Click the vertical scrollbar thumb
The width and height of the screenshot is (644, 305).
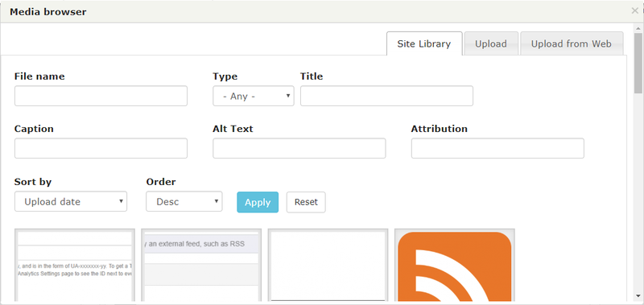click(x=638, y=64)
